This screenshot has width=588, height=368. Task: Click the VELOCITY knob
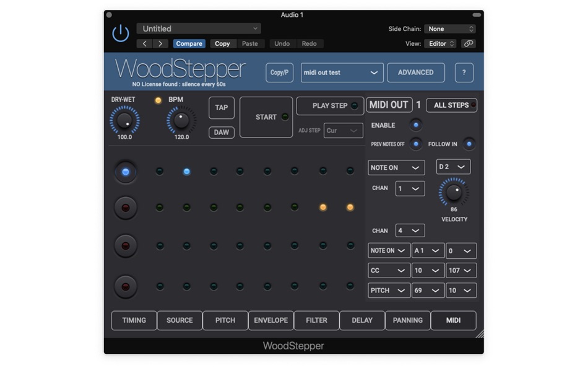[x=454, y=192]
